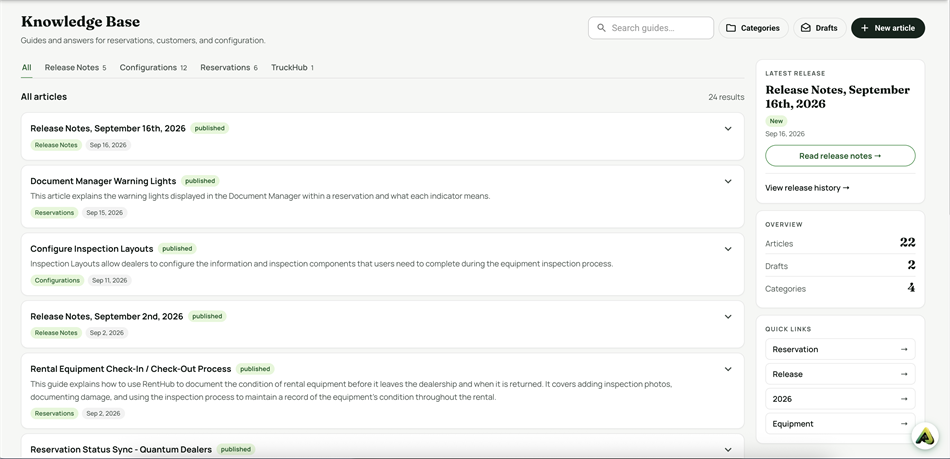950x459 pixels.
Task: Click the Categories count row in Overview
Action: (840, 288)
